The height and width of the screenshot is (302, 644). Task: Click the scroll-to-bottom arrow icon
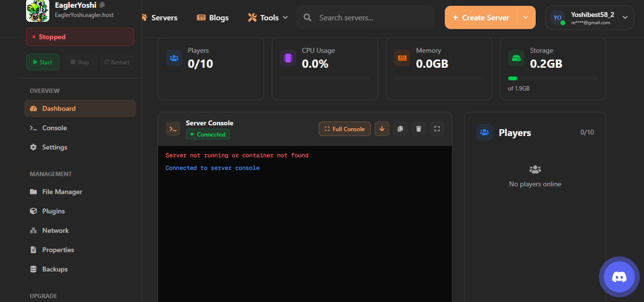pos(381,129)
